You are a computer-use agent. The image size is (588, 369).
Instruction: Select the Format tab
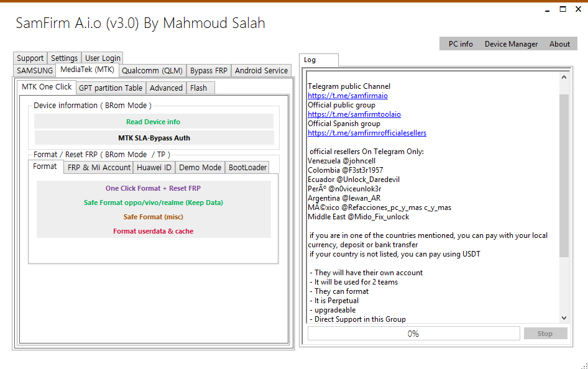(45, 166)
